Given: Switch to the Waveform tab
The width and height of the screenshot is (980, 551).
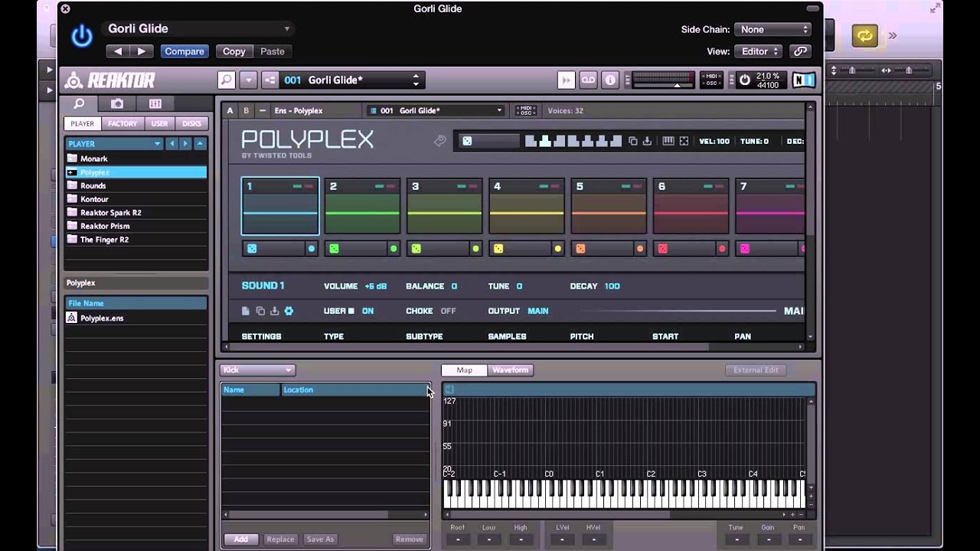Looking at the screenshot, I should 510,370.
